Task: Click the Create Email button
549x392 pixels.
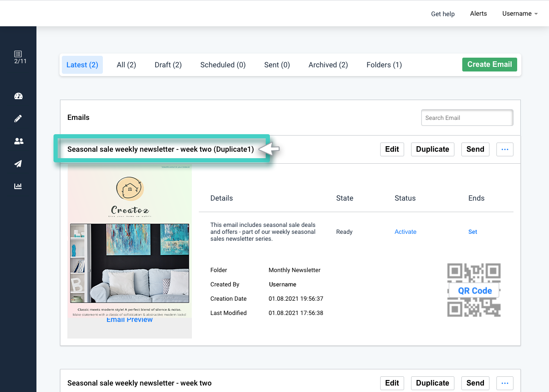Action: tap(489, 65)
